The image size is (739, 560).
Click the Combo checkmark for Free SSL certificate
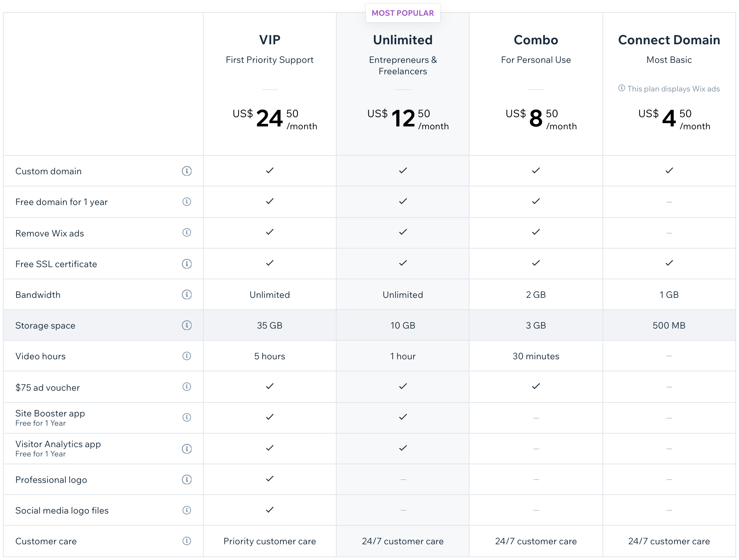point(536,263)
